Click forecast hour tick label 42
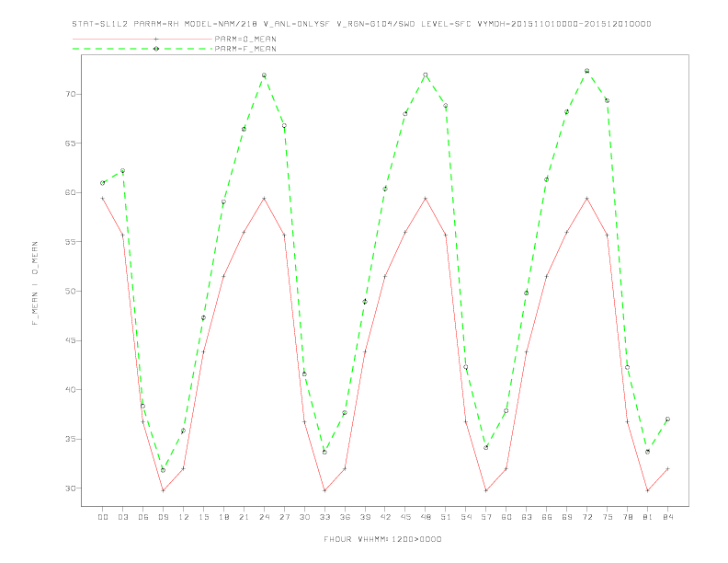 [385, 517]
